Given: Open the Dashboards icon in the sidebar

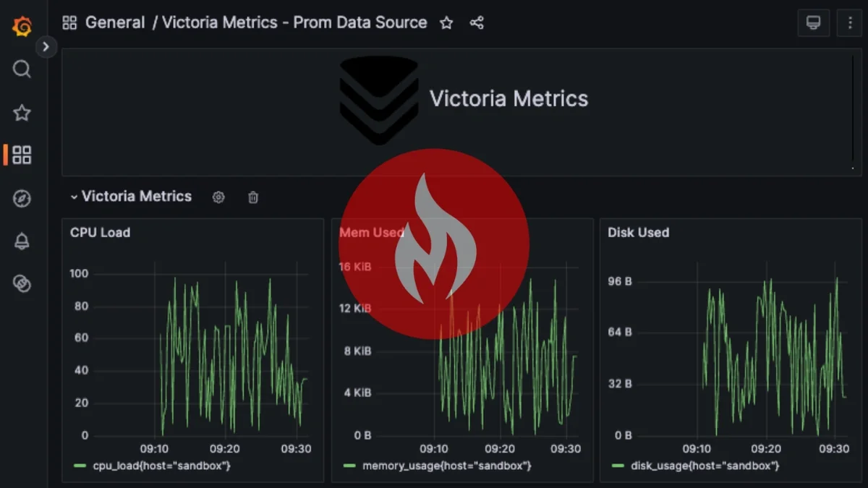Looking at the screenshot, I should [x=22, y=155].
